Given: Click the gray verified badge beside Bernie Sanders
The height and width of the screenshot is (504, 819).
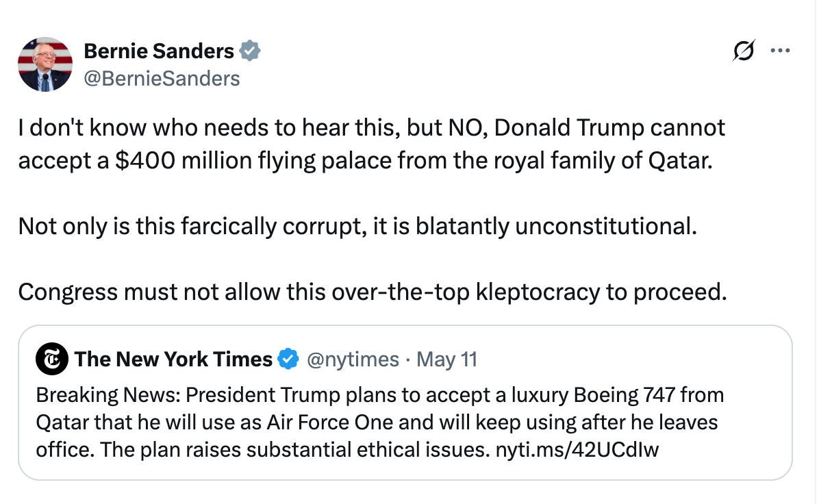Looking at the screenshot, I should coord(251,50).
